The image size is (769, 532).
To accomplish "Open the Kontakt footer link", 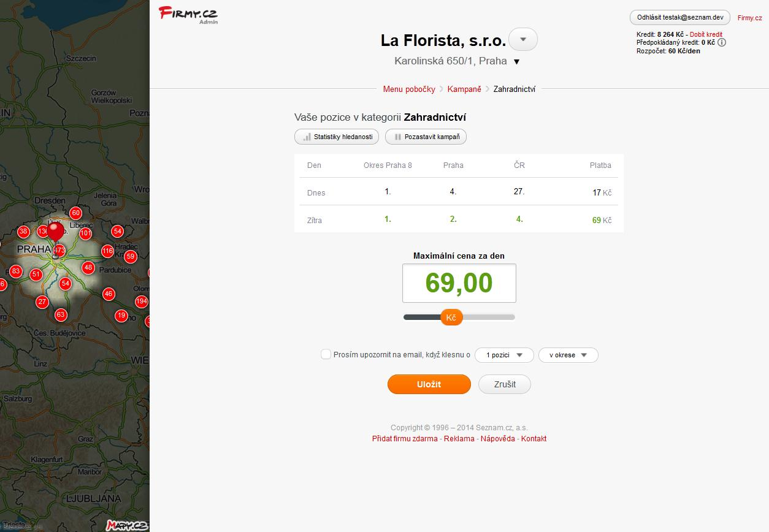I will [x=534, y=439].
